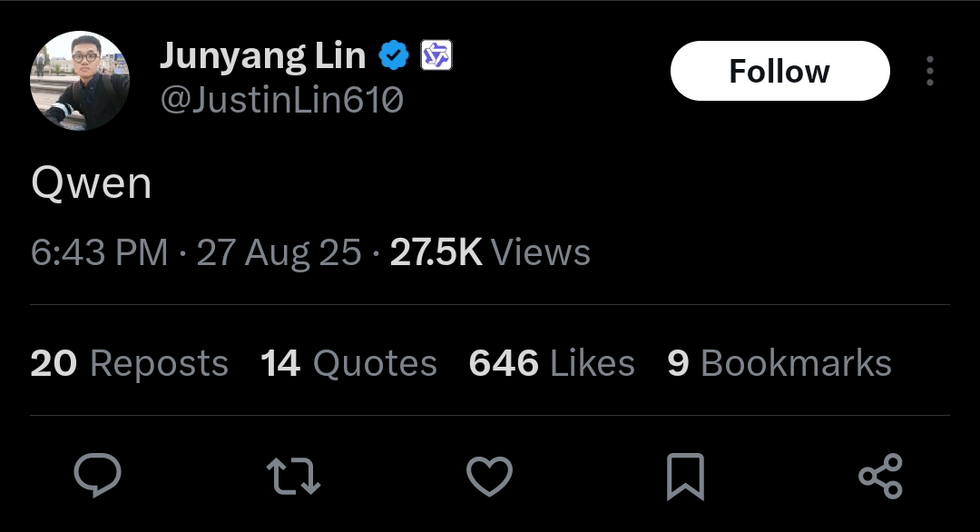
Task: Click the 6:43 PM time stamp
Action: [x=100, y=252]
